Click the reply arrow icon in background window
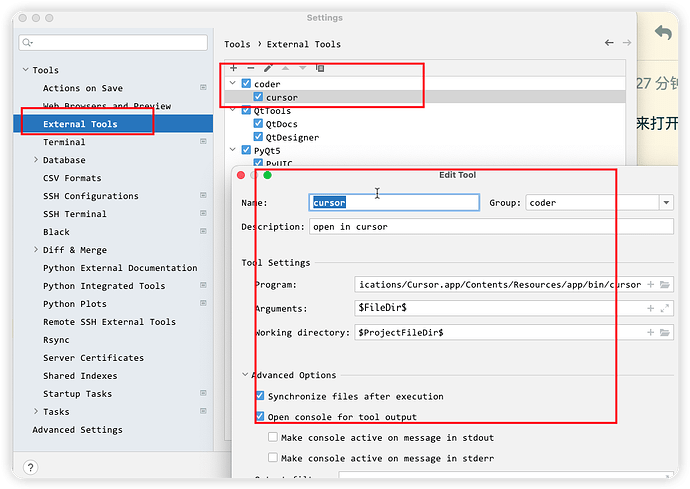Image resolution: width=690 pixels, height=489 pixels. 663,33
